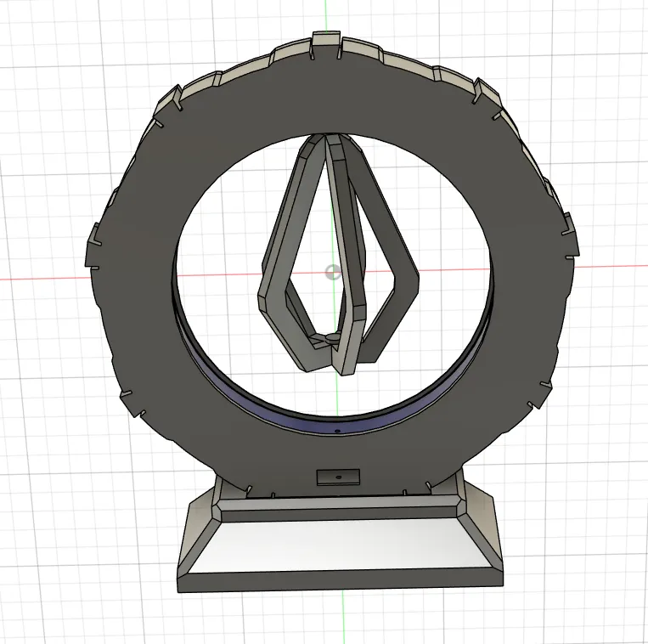This screenshot has width=648, height=644.
Task: Pick the dark front edge face of the base
Action: (x=341, y=579)
